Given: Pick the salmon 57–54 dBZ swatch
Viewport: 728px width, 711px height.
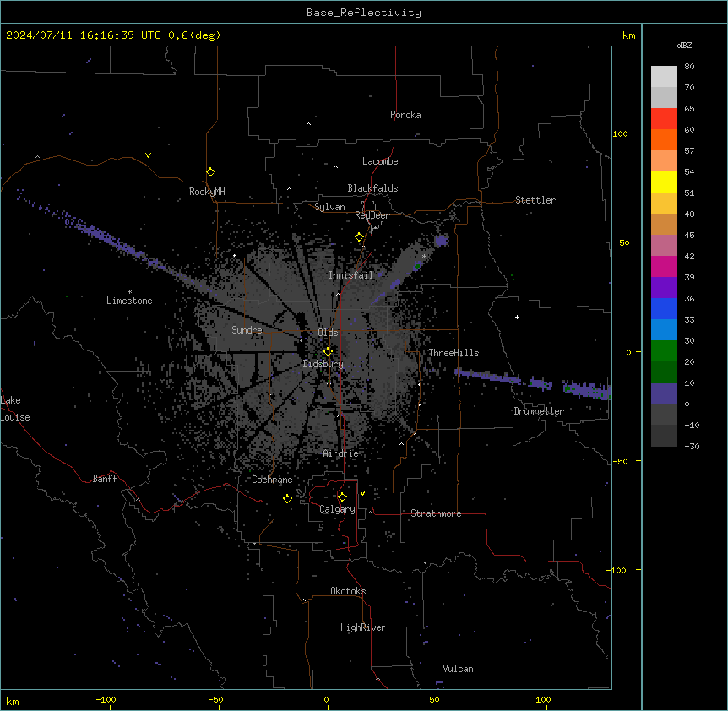Looking at the screenshot, I should tap(664, 160).
